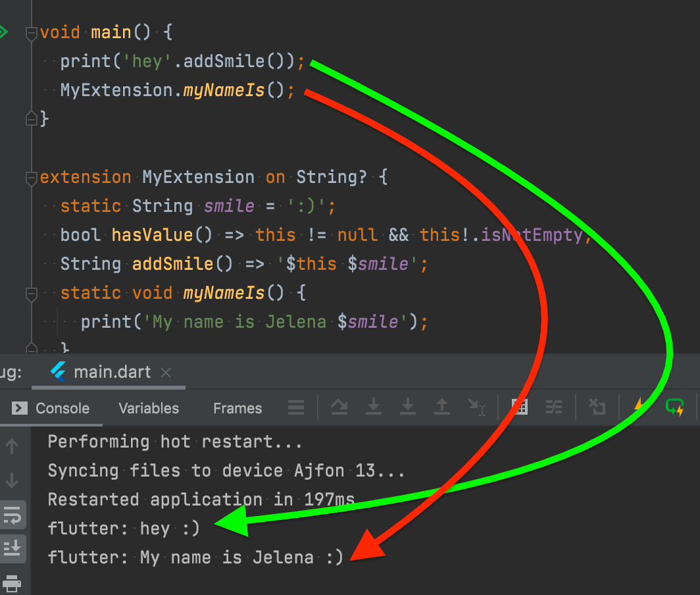Open the debugger layout lines menu icon
700x595 pixels.
pos(296,407)
